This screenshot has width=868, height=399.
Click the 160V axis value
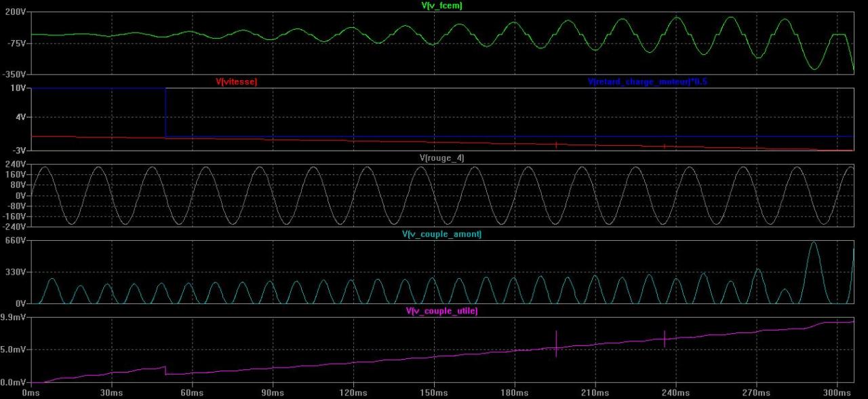coord(16,174)
